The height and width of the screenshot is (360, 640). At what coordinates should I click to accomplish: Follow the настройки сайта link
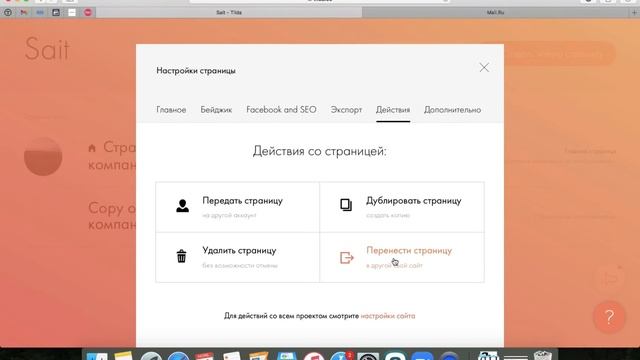pos(388,316)
